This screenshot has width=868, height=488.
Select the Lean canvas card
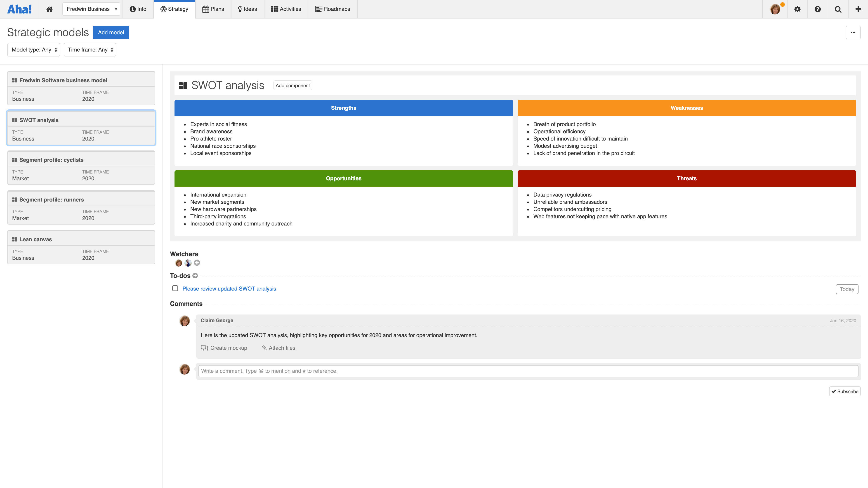tap(81, 247)
